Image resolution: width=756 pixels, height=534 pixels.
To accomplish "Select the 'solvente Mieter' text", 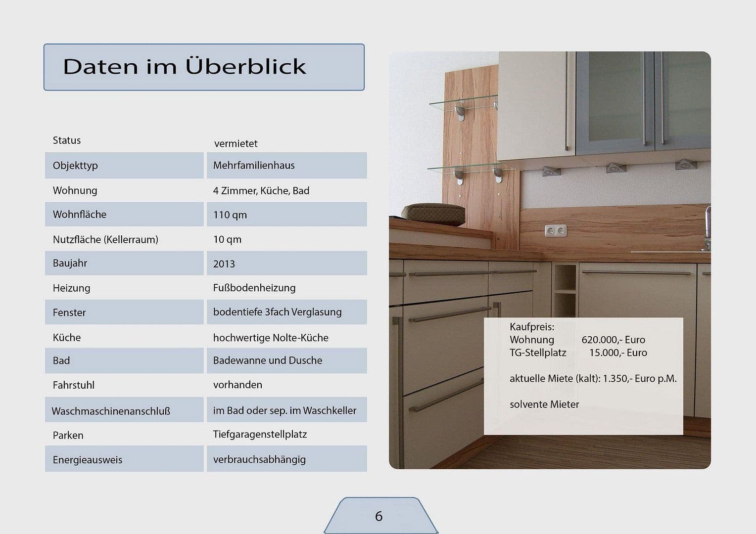I will pyautogui.click(x=544, y=404).
